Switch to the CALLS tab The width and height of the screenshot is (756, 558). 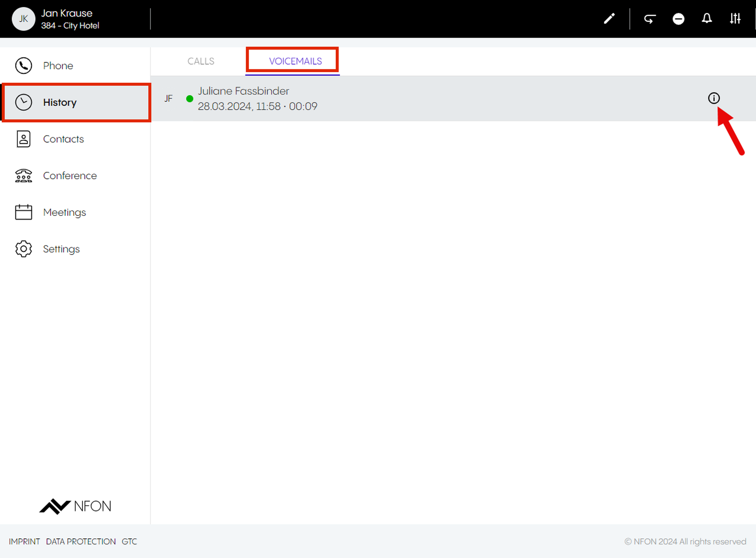click(x=201, y=61)
